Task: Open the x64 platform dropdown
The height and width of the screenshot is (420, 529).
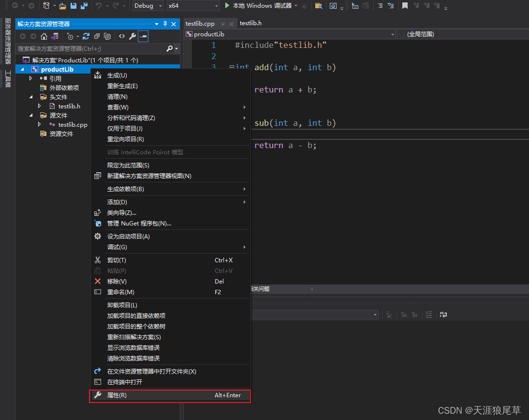Action: (193, 6)
